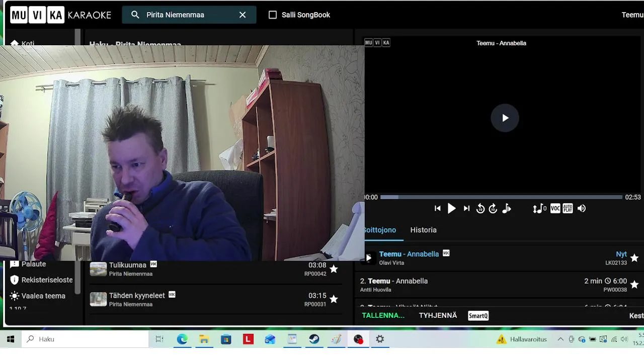Click the Tulikuumaa song thumbnail
The height and width of the screenshot is (362, 644).
[98, 269]
